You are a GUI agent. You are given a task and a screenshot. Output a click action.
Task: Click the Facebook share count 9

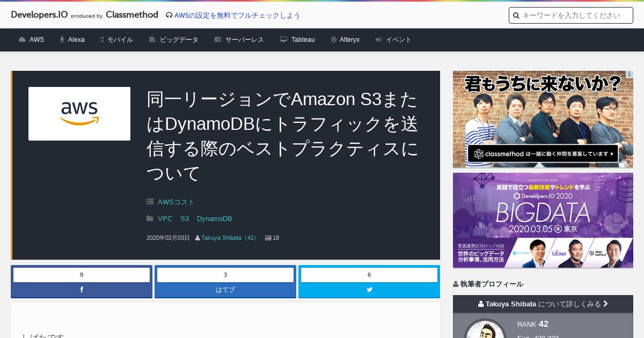(x=82, y=275)
